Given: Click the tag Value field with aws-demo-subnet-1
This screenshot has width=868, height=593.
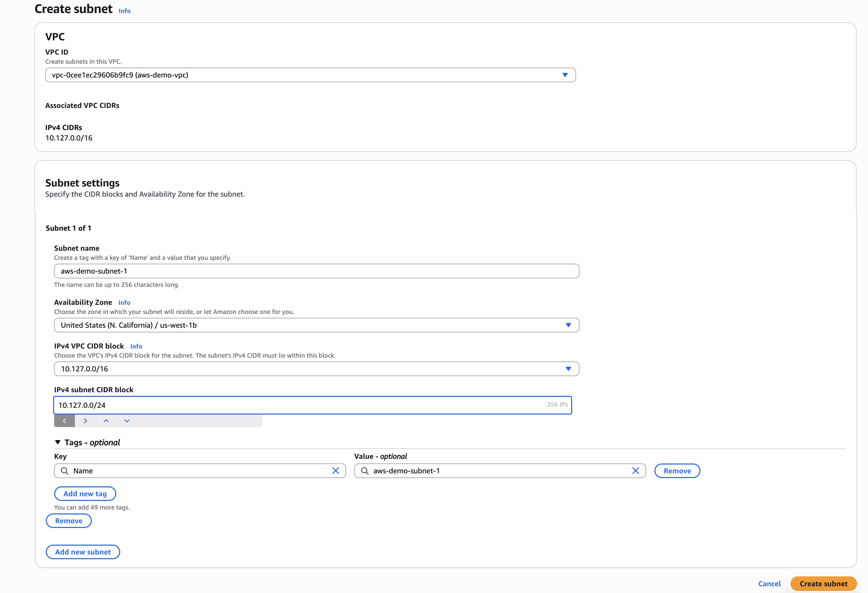Looking at the screenshot, I should pos(500,471).
